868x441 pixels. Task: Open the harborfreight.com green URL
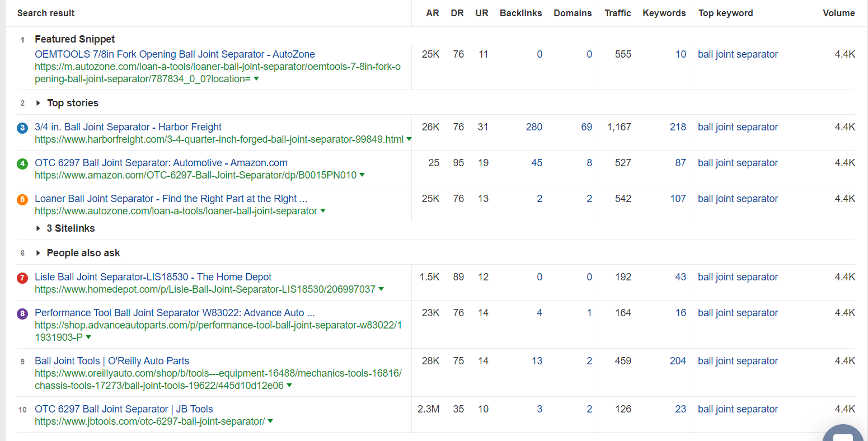click(x=219, y=139)
